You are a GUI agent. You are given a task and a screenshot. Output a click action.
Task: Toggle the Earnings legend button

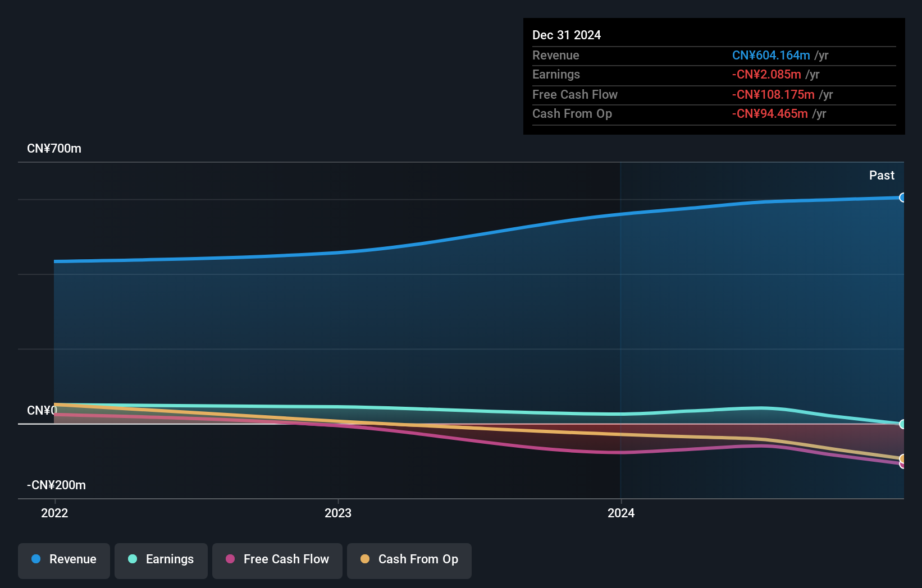[161, 561]
